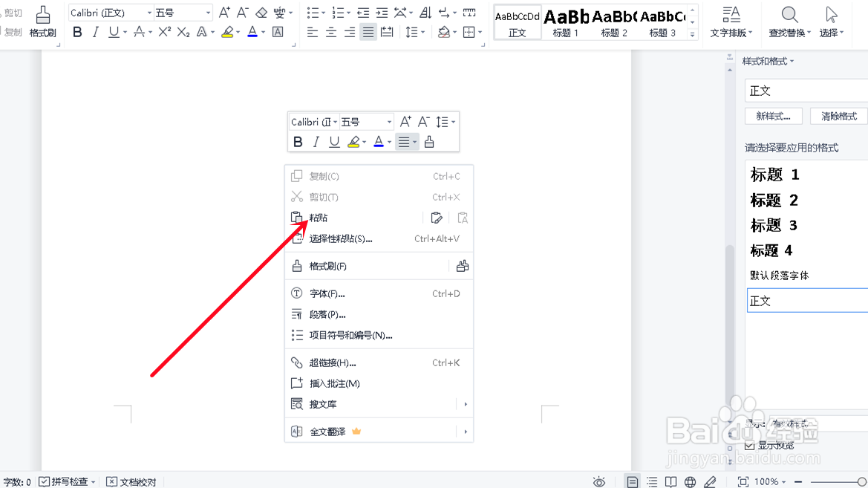This screenshot has height=488, width=868.
Task: Open the ribbon font size dropdown
Action: click(x=208, y=13)
